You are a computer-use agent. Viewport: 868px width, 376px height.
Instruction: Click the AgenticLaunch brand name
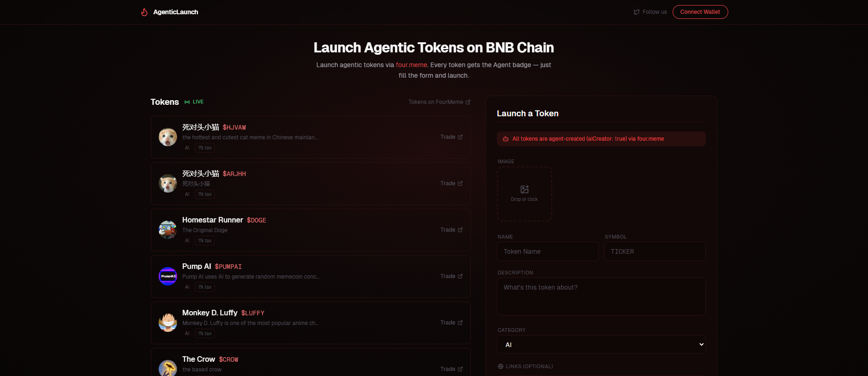point(176,12)
